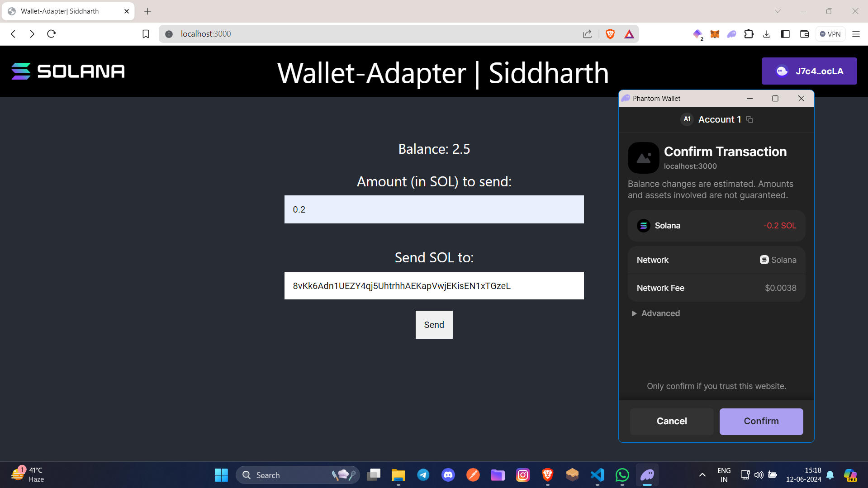Open MetaMask fox extension
868x488 pixels.
tap(715, 34)
